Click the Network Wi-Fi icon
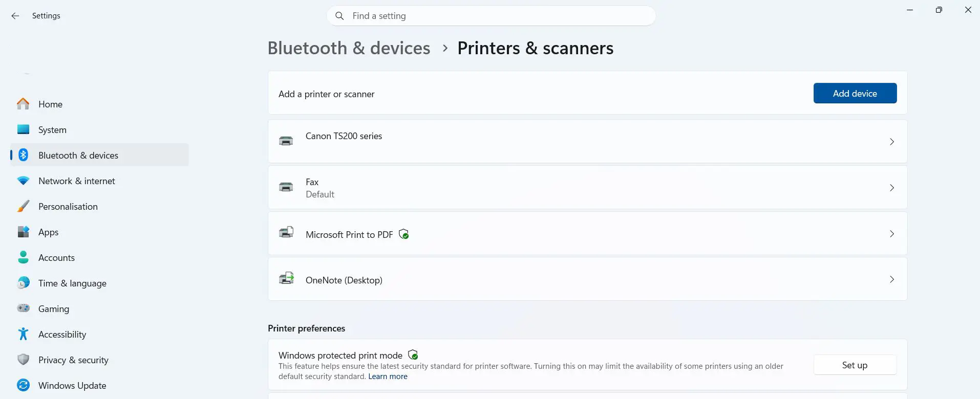Viewport: 980px width, 399px height. point(23,181)
